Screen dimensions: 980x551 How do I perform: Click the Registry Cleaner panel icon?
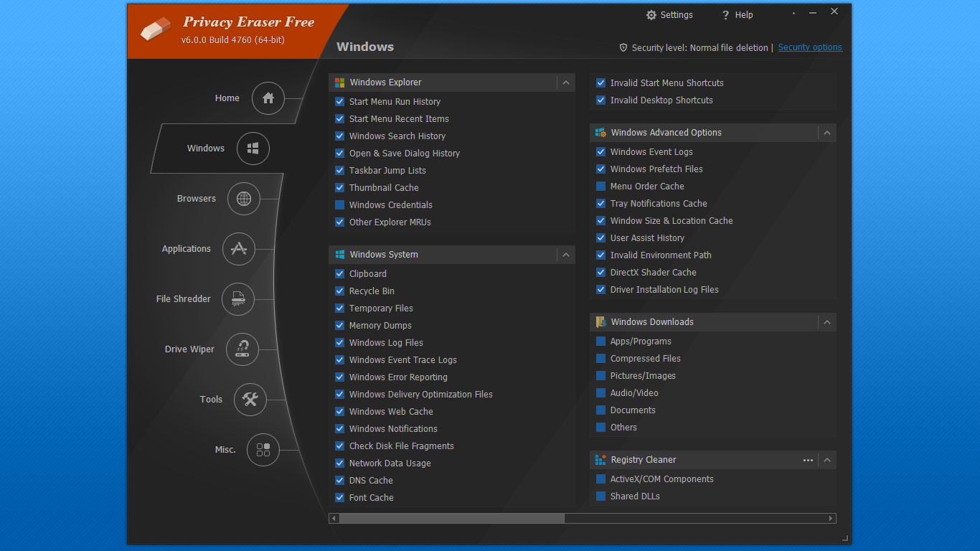pyautogui.click(x=600, y=459)
